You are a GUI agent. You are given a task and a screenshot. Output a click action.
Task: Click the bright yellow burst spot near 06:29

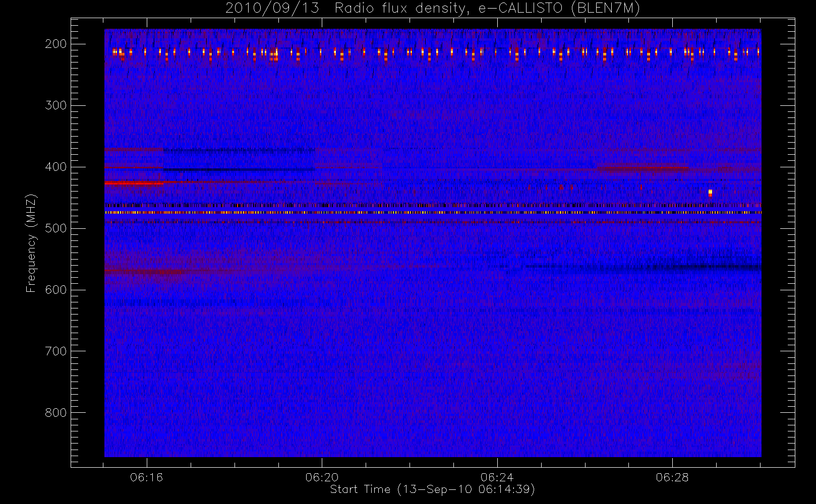coord(710,192)
